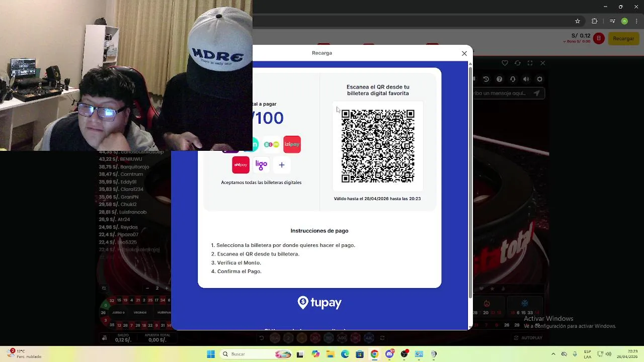This screenshot has width=644, height=362.
Task: Select the izipay wallet icon
Action: [292, 144]
